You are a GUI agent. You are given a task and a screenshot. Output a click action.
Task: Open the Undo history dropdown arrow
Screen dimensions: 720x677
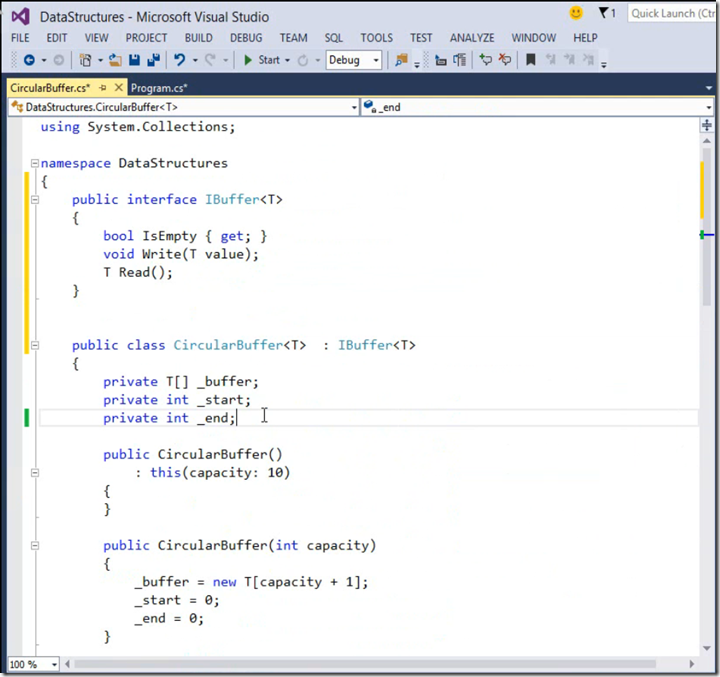(195, 61)
